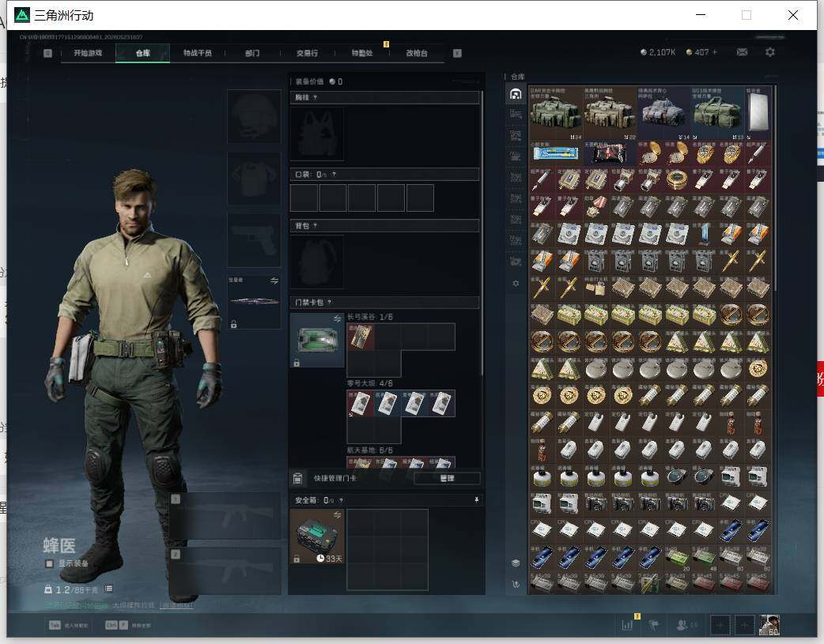This screenshot has height=644, width=824.
Task: Select primary weapon slot 1
Action: [225, 516]
